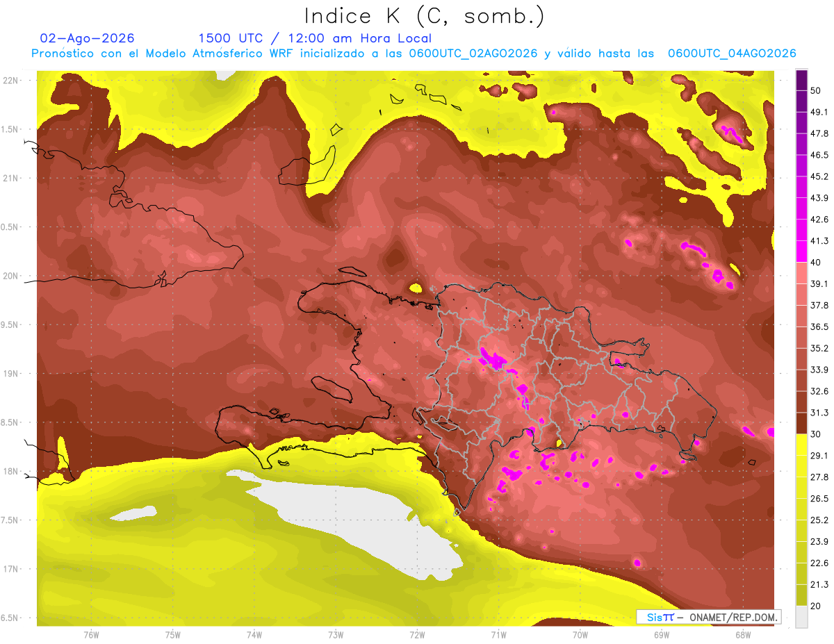Screen dimensions: 834x644
Task: Click the '73W' longitude axis label
Action: pyautogui.click(x=336, y=635)
